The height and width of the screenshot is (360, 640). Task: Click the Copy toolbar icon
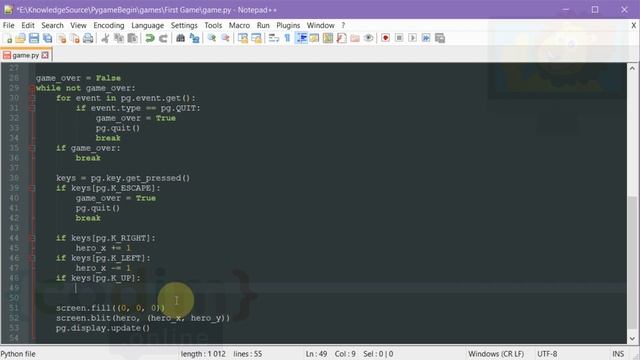point(119,38)
